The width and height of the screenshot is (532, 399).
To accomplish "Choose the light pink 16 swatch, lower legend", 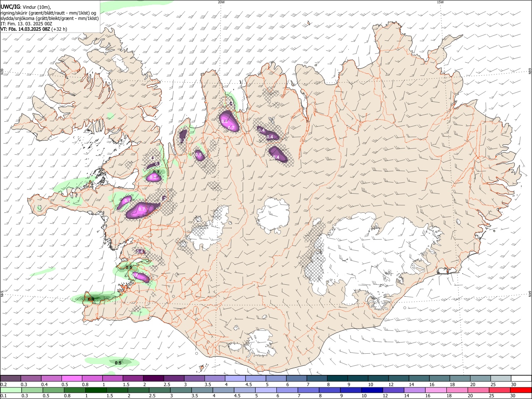I will (x=436, y=390).
